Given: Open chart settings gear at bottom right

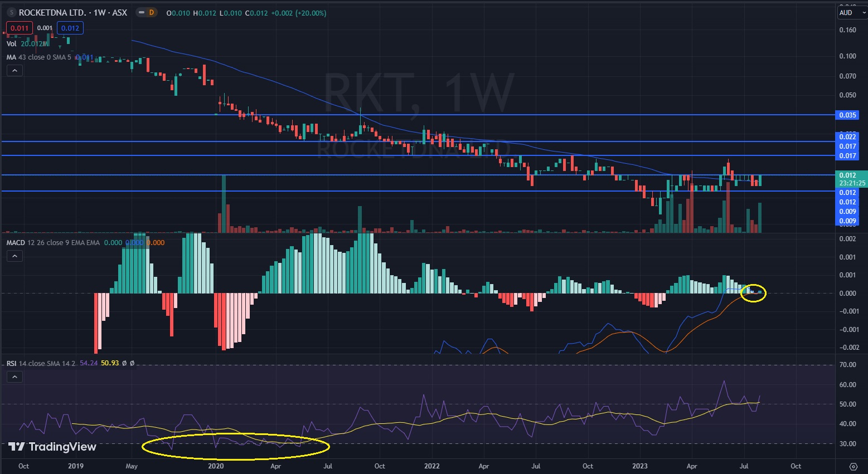Looking at the screenshot, I should click(853, 466).
